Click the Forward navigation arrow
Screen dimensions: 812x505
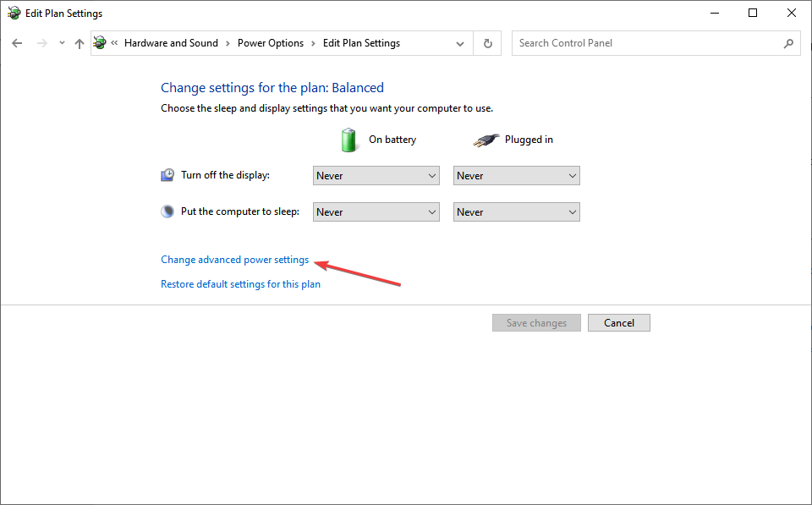(42, 43)
